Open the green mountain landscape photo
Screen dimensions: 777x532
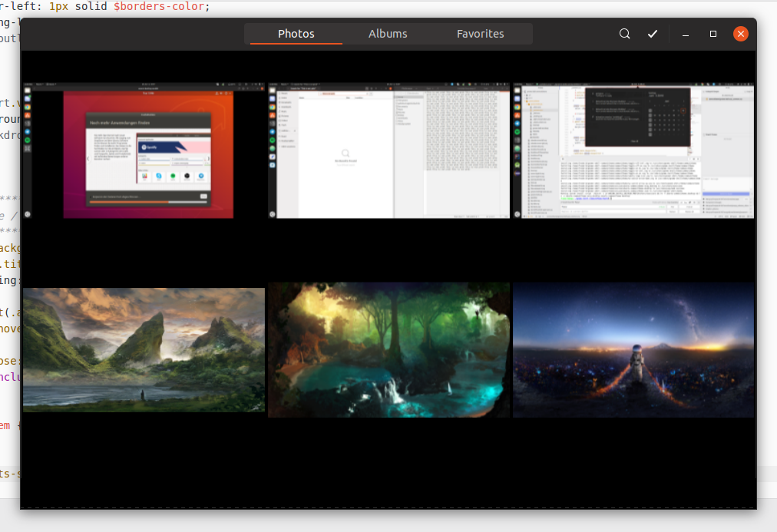coord(144,350)
